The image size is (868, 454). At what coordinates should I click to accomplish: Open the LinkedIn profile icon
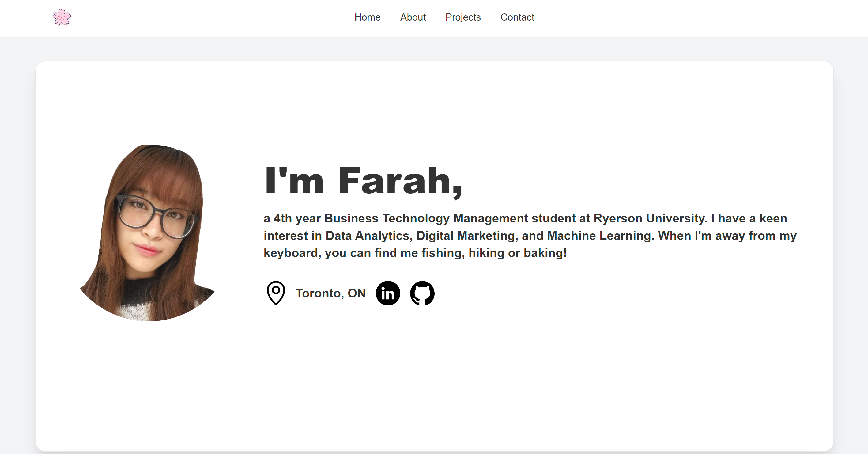(x=388, y=293)
